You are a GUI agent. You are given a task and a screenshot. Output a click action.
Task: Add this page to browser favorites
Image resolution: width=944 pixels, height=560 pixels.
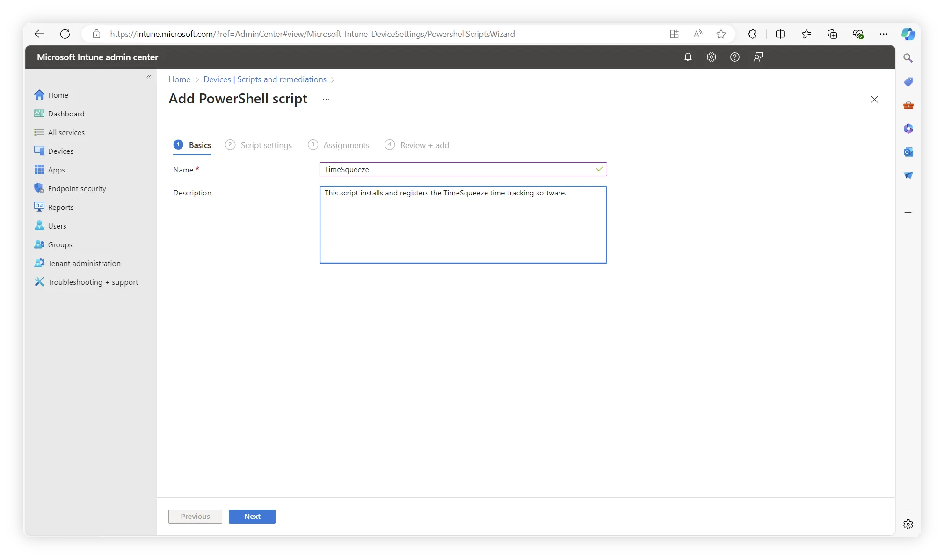click(x=721, y=34)
